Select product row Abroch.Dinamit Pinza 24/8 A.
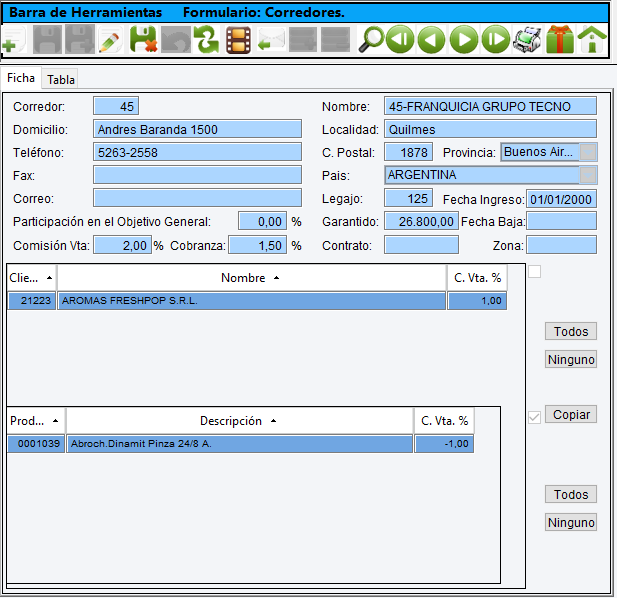Image resolution: width=617 pixels, height=598 pixels. (x=240, y=444)
